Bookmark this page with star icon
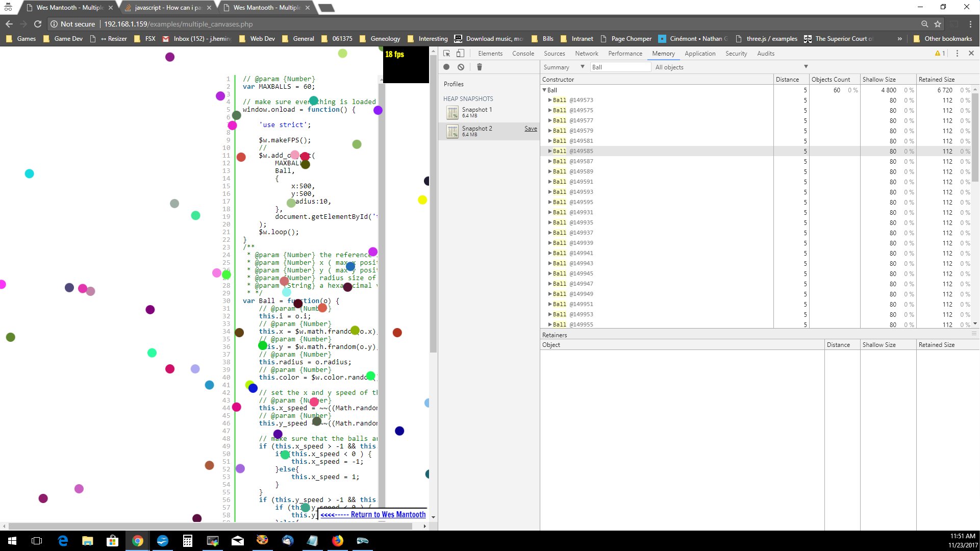The width and height of the screenshot is (980, 551). [x=938, y=24]
